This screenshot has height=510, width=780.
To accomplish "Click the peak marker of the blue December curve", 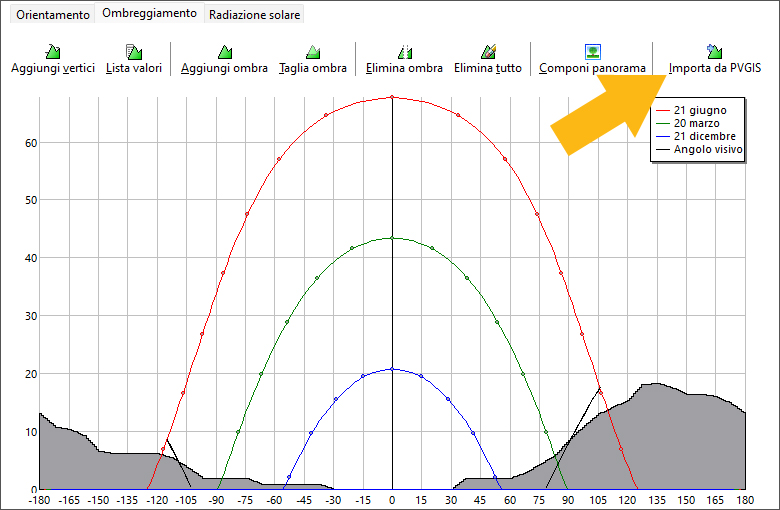I will (x=392, y=369).
